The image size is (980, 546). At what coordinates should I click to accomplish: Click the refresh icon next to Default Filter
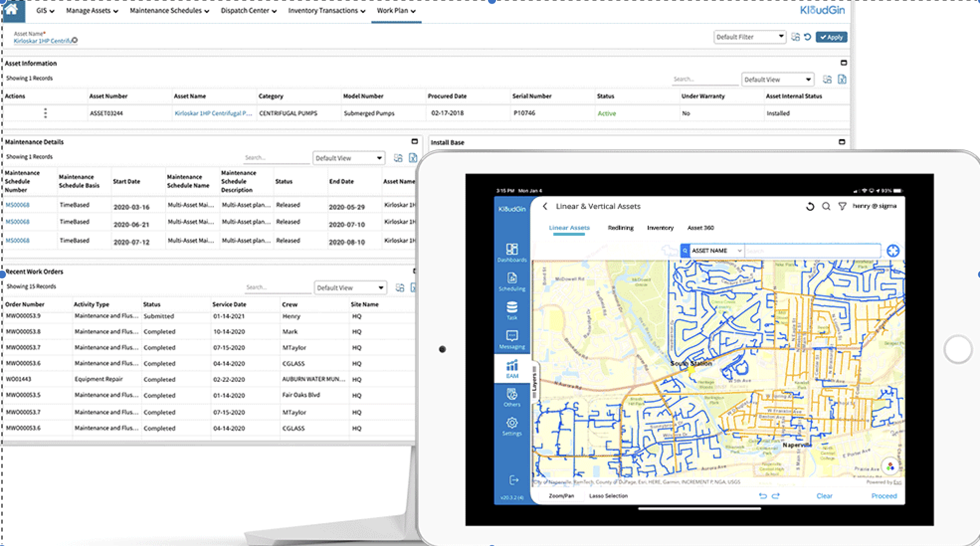tap(807, 36)
